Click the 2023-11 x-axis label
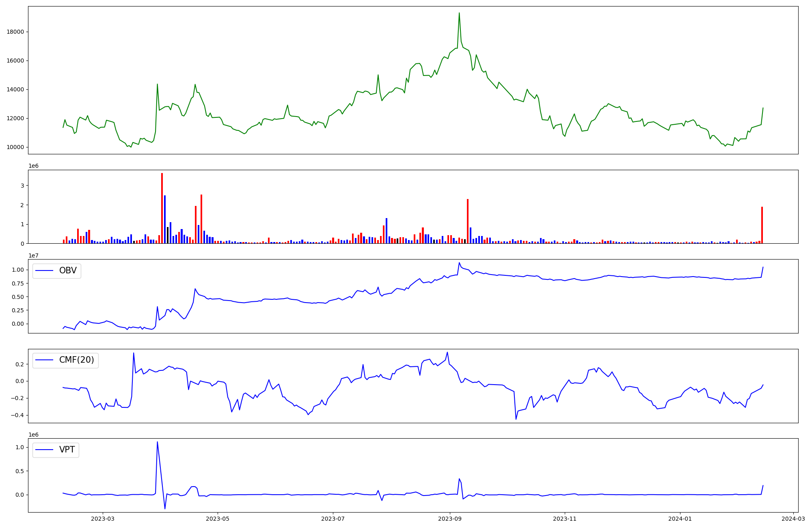 point(565,519)
